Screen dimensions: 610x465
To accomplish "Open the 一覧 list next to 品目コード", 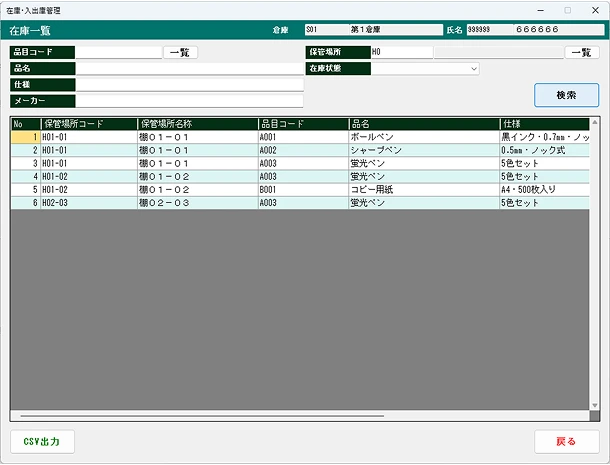I will point(180,52).
